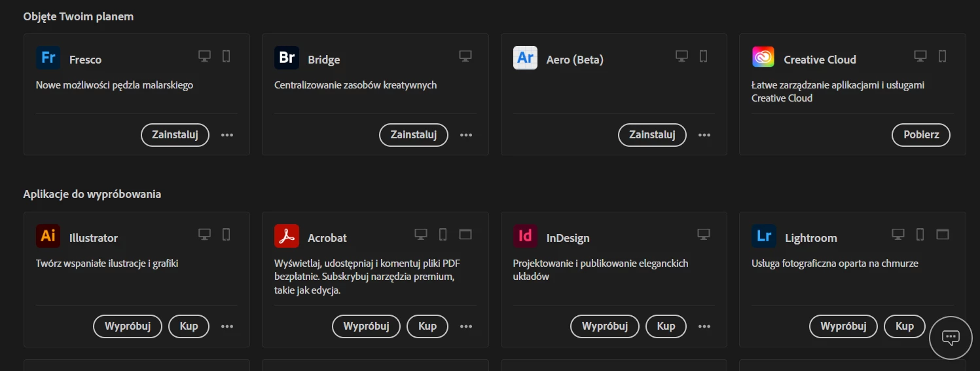980x371 pixels.
Task: Click the Illustrator app icon
Action: pyautogui.click(x=48, y=236)
